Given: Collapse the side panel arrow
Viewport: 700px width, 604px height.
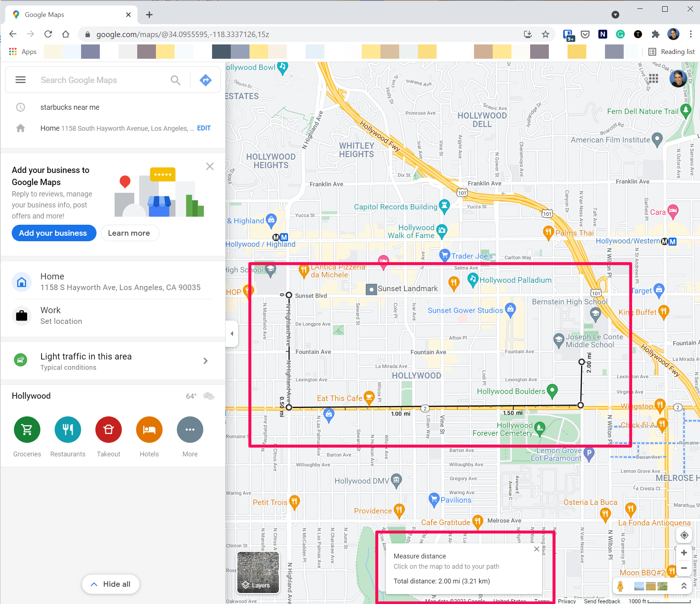Looking at the screenshot, I should (x=232, y=333).
